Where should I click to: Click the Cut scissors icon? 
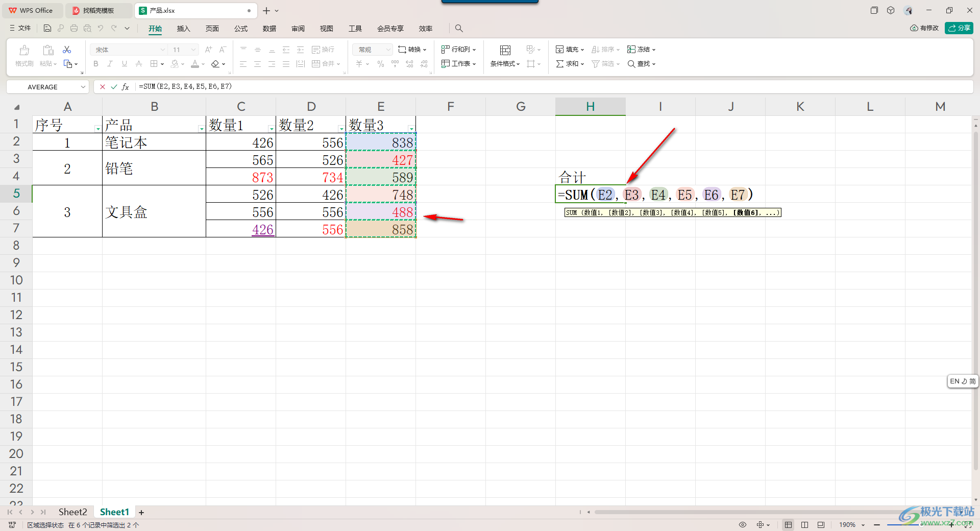[x=67, y=50]
